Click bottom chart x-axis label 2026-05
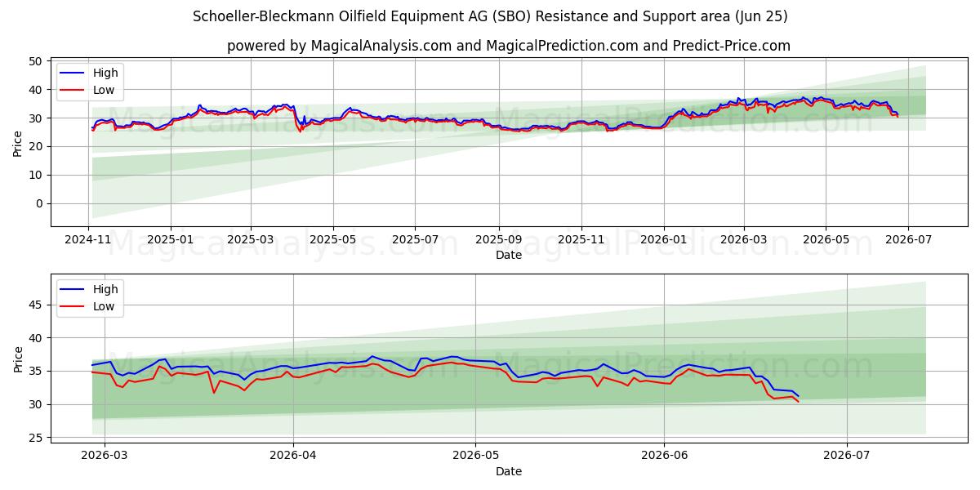The height and width of the screenshot is (490, 980). [x=475, y=457]
